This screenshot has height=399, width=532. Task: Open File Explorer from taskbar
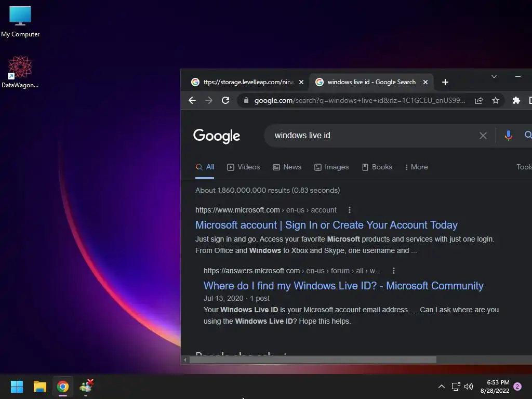click(x=39, y=387)
